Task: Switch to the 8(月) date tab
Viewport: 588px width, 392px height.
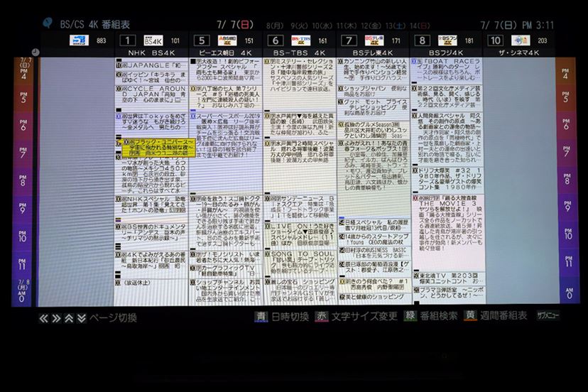Action: pos(275,26)
